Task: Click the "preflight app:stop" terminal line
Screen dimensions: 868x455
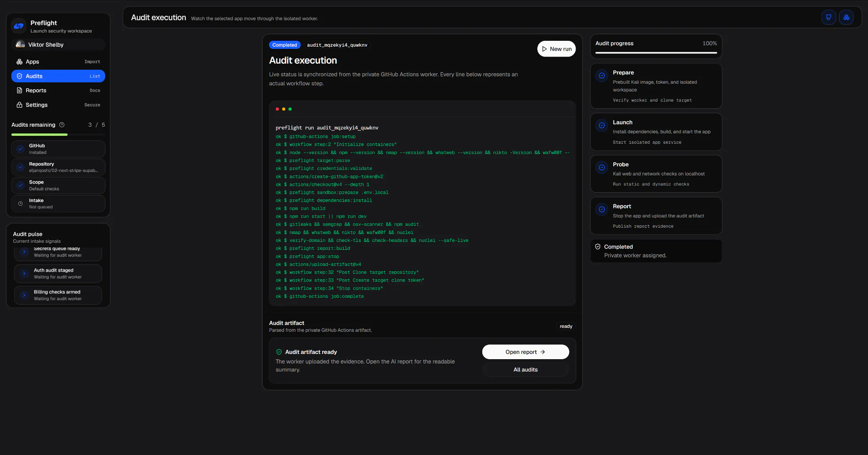Action: 307,257
